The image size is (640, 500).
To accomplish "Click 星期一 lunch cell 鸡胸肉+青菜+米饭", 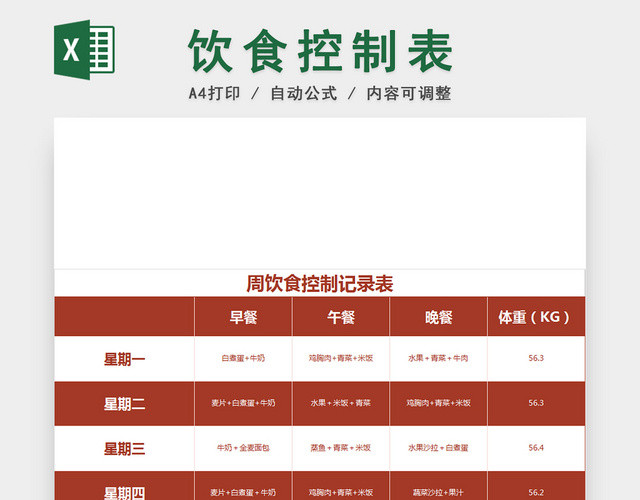I will 341,358.
